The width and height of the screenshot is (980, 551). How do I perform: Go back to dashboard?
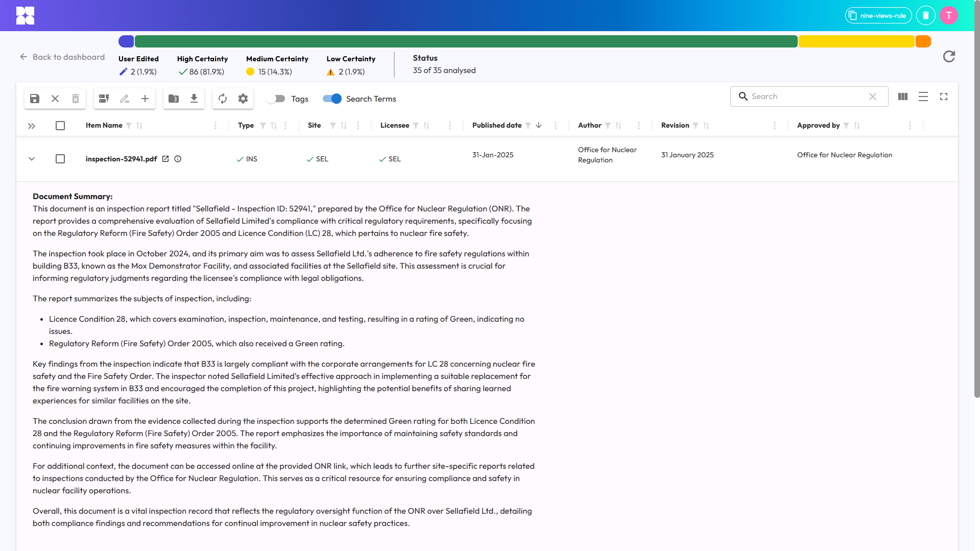(x=62, y=57)
